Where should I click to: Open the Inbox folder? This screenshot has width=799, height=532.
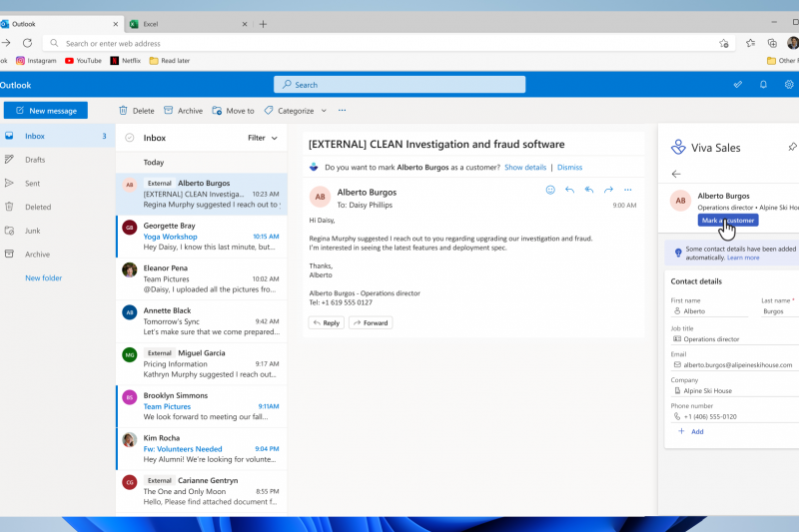click(x=58, y=136)
